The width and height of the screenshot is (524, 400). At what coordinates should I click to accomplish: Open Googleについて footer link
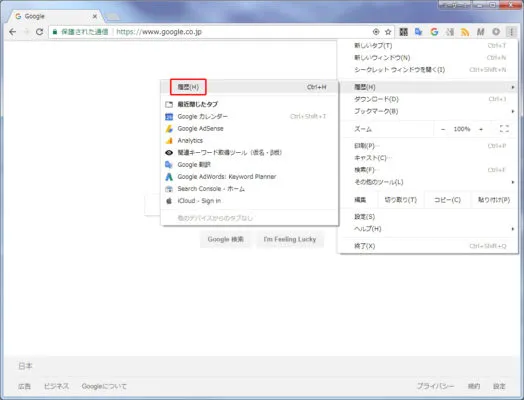[104, 386]
